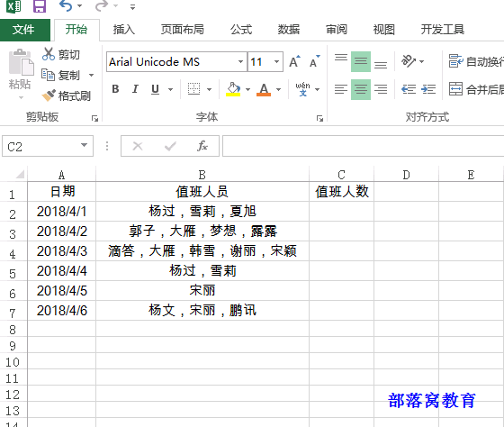Select cell containing 2018/4/3
504x427 pixels.
[62, 251]
